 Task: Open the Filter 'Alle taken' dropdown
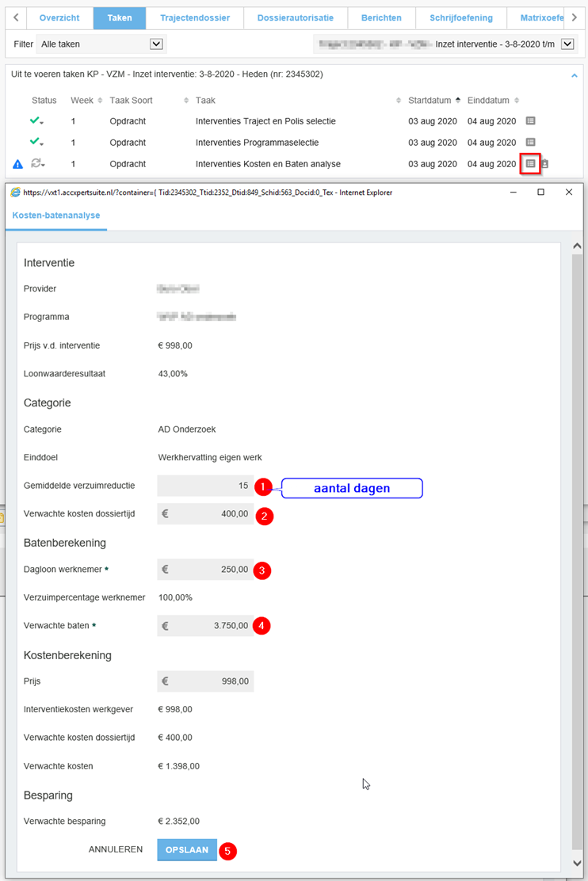156,44
